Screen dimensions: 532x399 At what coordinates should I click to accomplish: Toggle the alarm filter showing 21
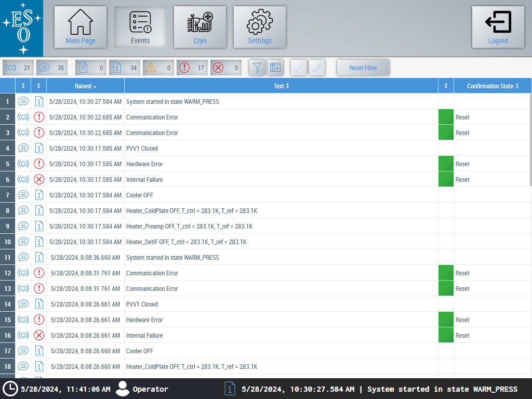tap(18, 68)
